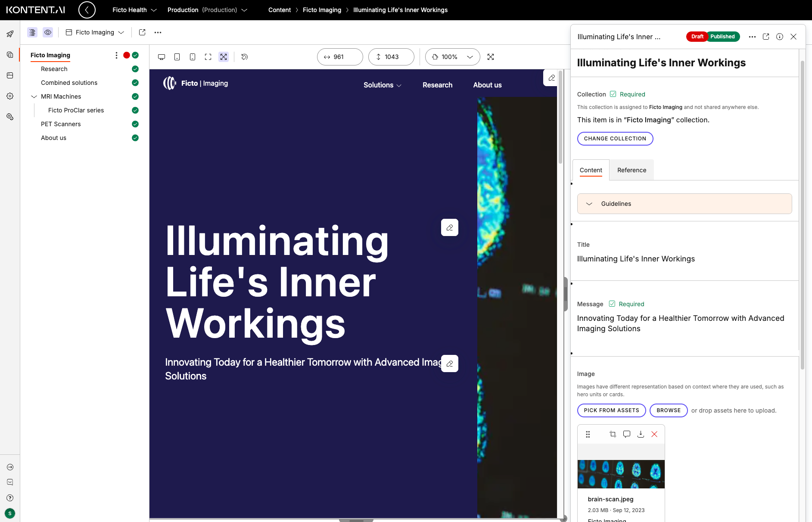
Task: Crop the brain-scan.jpeg asset
Action: click(612, 434)
